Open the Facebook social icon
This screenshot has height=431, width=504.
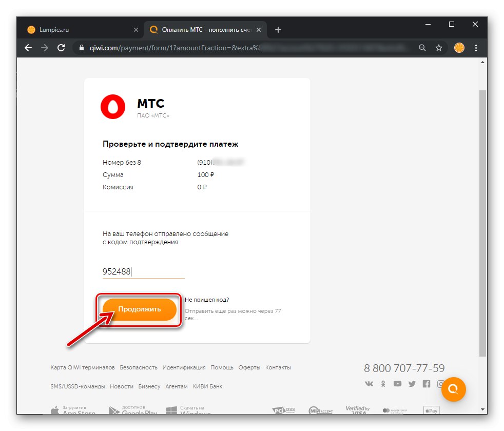pos(426,383)
